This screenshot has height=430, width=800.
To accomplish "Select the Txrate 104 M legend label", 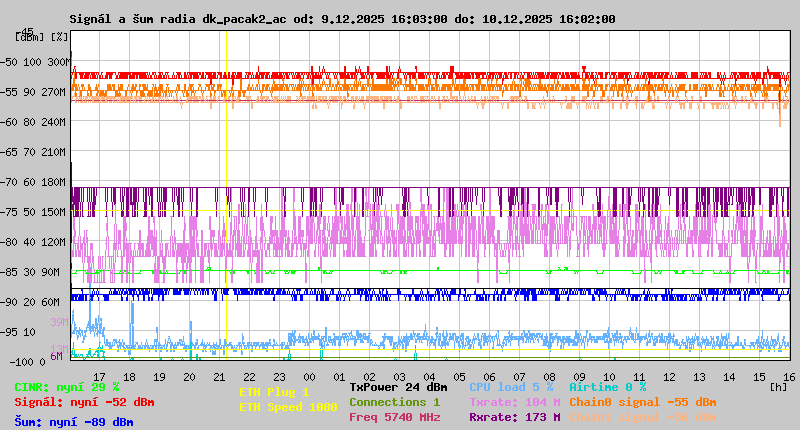I will tap(514, 402).
